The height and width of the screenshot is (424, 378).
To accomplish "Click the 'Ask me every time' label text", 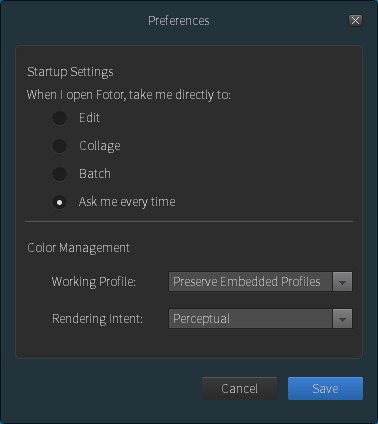I will tap(127, 202).
